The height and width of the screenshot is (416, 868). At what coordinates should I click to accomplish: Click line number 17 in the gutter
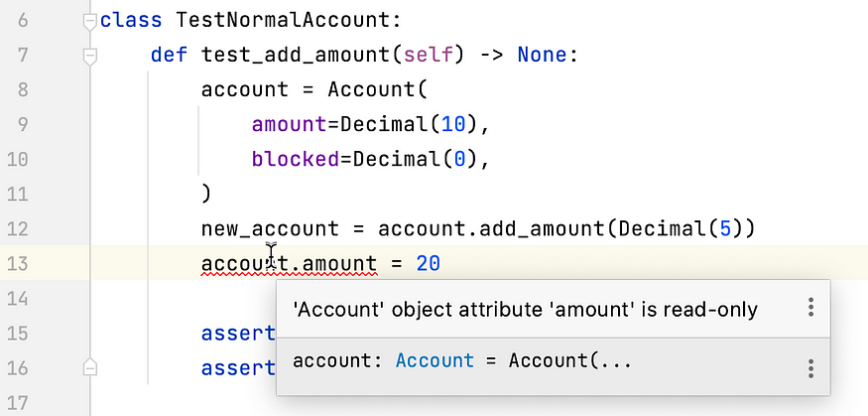point(17,402)
